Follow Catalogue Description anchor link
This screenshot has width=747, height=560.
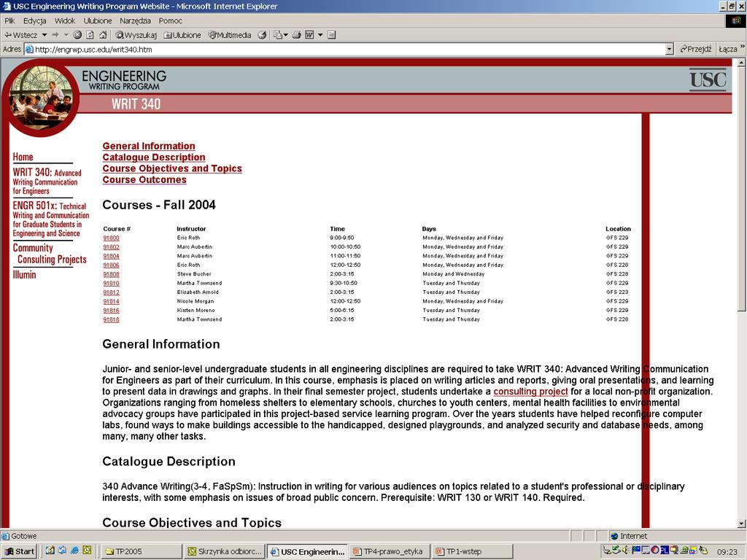[x=154, y=157]
